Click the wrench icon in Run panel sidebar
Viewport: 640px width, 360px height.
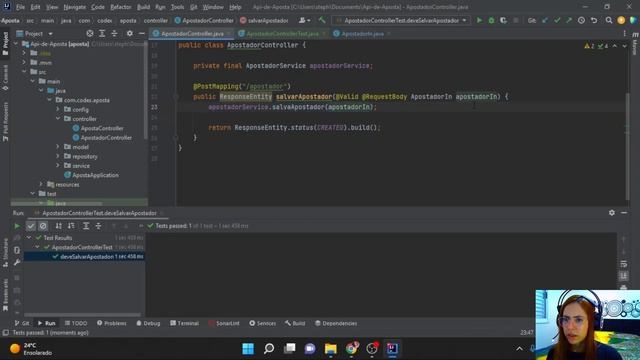[x=17, y=262]
